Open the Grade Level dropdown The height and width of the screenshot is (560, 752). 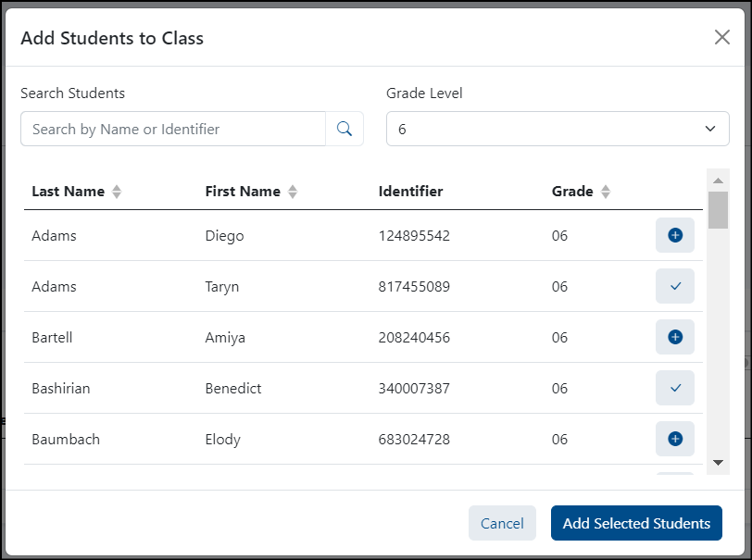coord(558,130)
